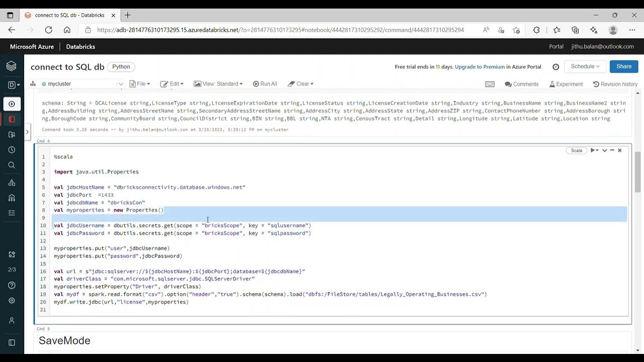Click the notebook vertical scrollbar thumb

638,171
